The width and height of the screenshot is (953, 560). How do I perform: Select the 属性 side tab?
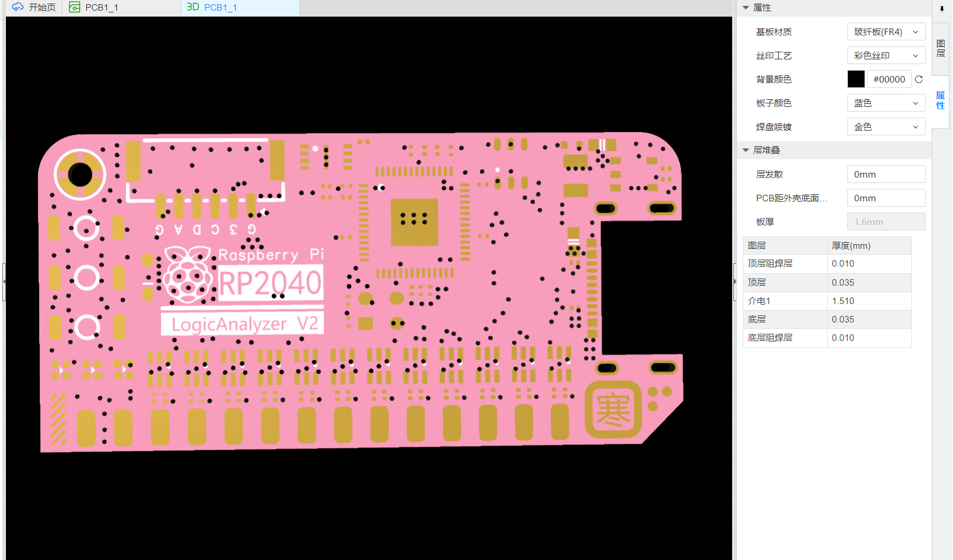coord(941,100)
